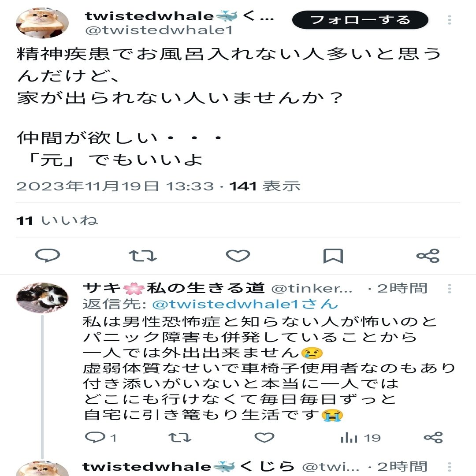Open the 2023年11月19日 13:33 timestamp
The image size is (476, 476).
coord(115,186)
